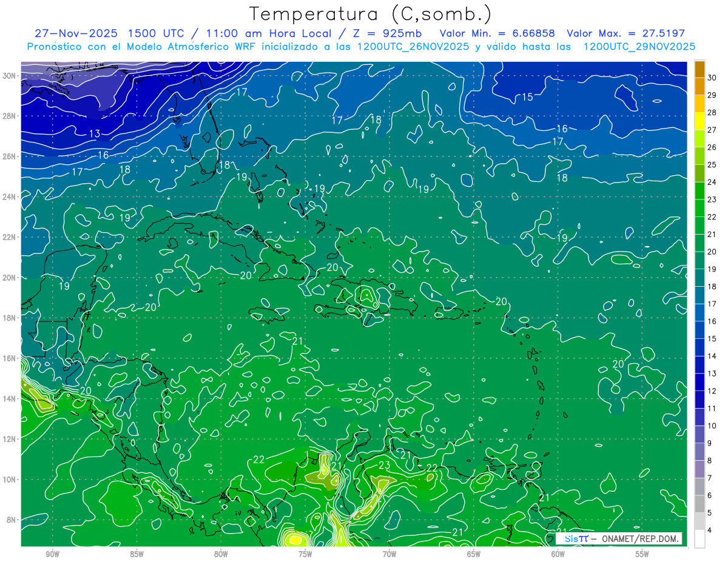Click color bar legend value '12'

[712, 391]
